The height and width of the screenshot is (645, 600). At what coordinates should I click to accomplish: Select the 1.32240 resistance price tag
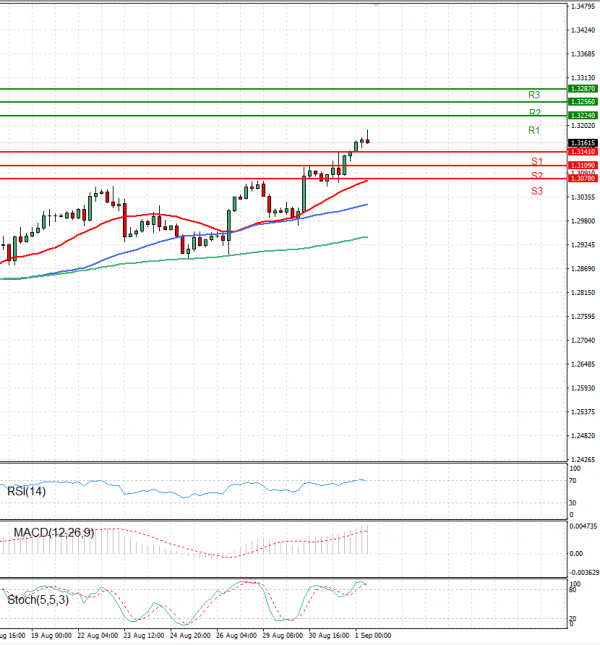[x=581, y=116]
